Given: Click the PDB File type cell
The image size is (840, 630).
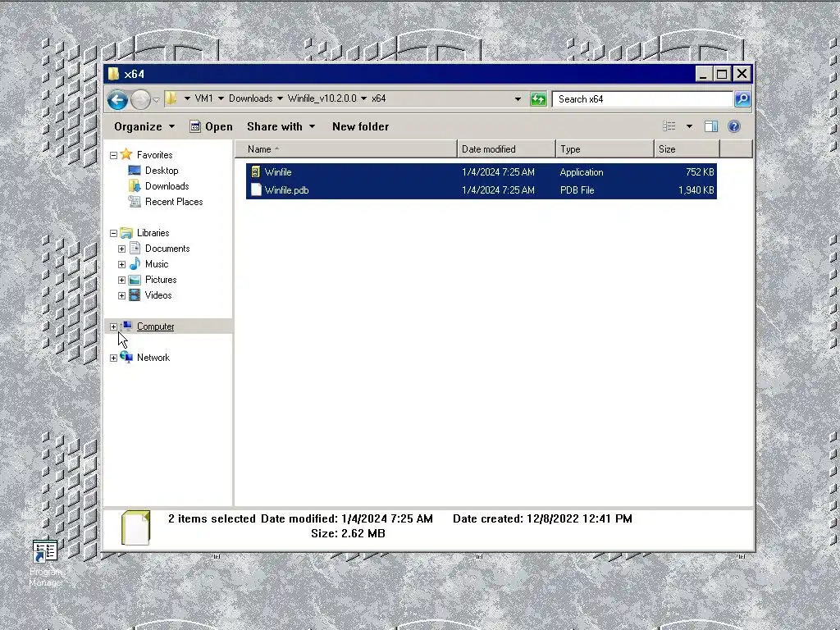Looking at the screenshot, I should (x=577, y=190).
